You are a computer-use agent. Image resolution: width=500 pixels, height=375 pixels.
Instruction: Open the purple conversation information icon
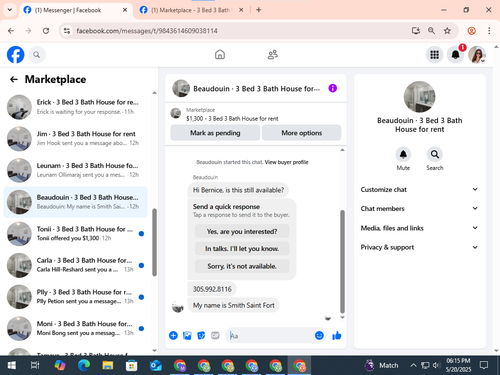pos(333,88)
